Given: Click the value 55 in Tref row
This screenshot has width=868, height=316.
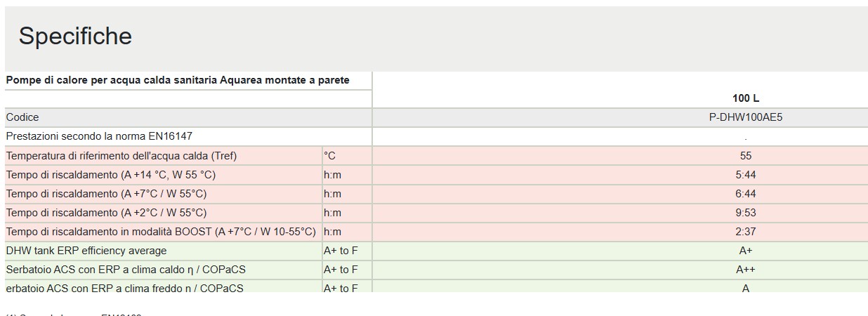Looking at the screenshot, I should coord(745,156).
